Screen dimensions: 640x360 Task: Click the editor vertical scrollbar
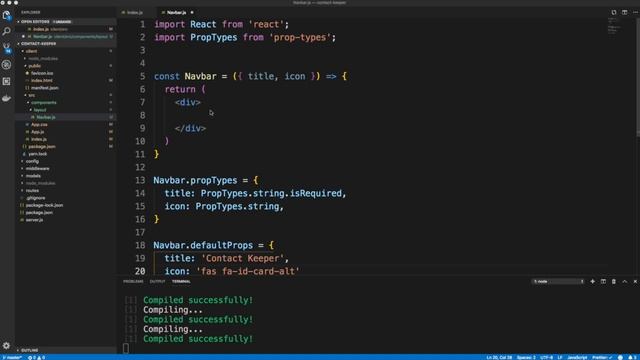(638, 78)
